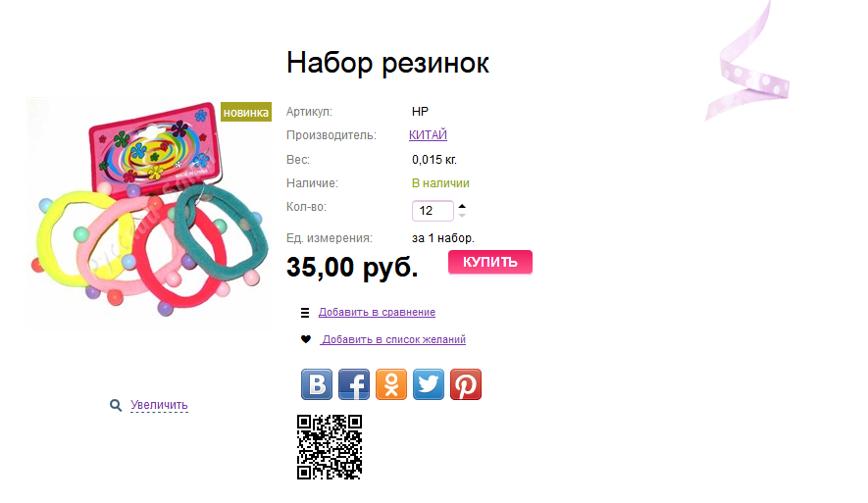Open the hair bands product photo

pos(148,215)
